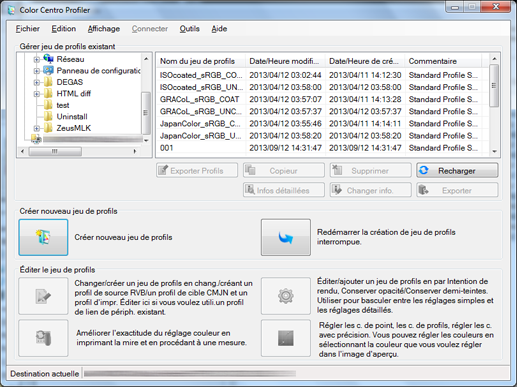Select the ISOcoated_sRGB_UN... profile row

pos(322,87)
